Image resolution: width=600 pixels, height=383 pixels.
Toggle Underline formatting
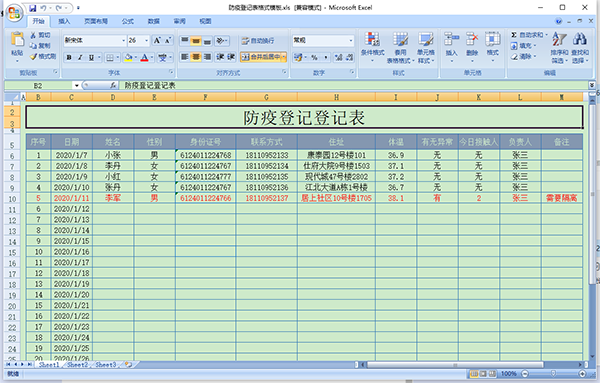(x=91, y=57)
